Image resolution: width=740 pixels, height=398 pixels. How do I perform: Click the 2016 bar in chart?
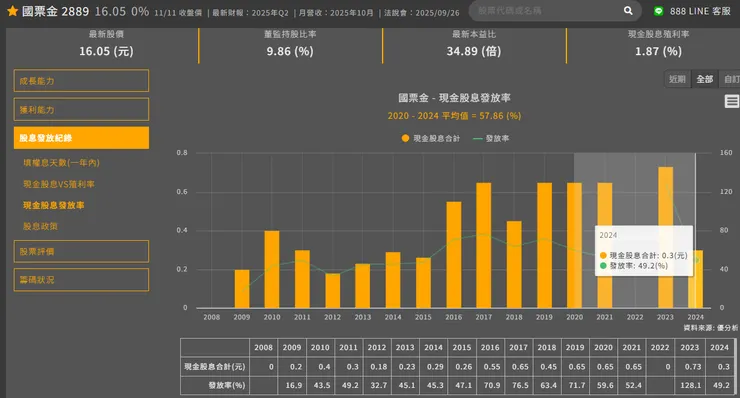(454, 255)
